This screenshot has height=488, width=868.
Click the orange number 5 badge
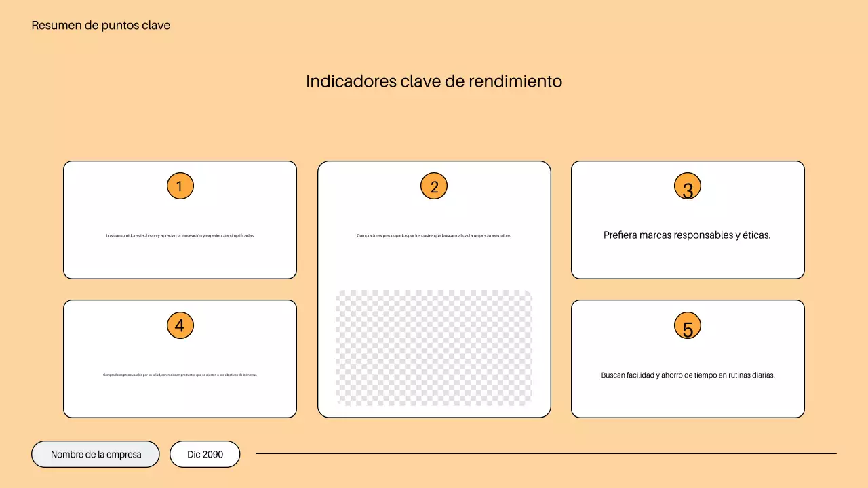(x=687, y=325)
